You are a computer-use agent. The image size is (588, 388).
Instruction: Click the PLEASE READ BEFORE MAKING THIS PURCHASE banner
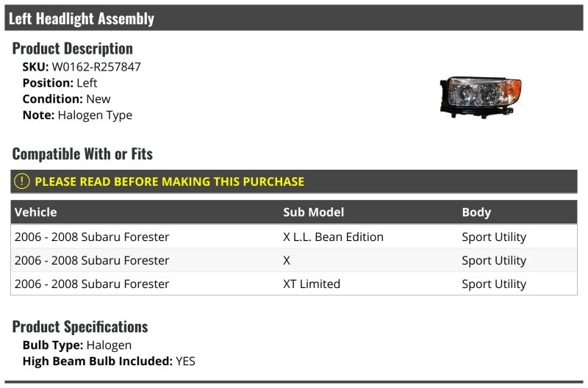point(293,182)
